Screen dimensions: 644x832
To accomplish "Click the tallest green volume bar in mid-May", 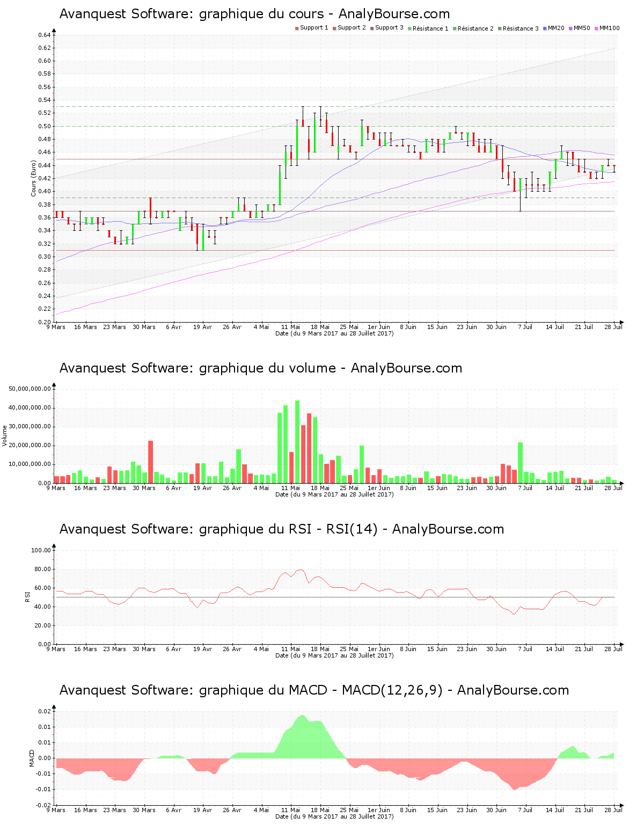I will 297,442.
